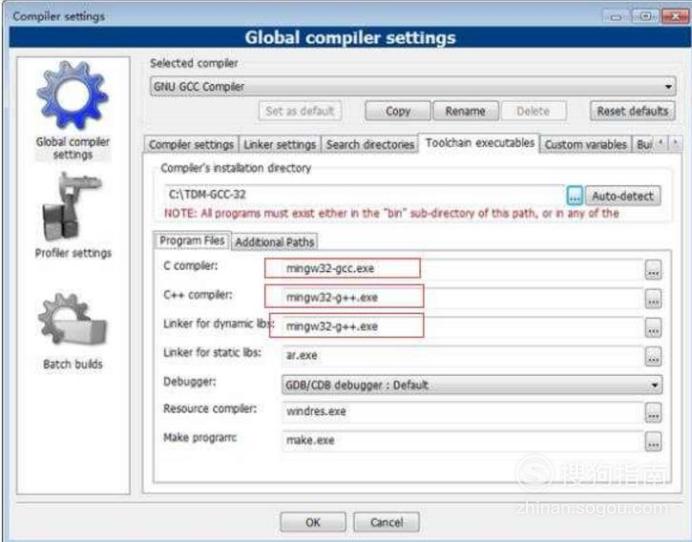Click the windres.exe resource compiler field
The height and width of the screenshot is (542, 692).
(x=463, y=411)
